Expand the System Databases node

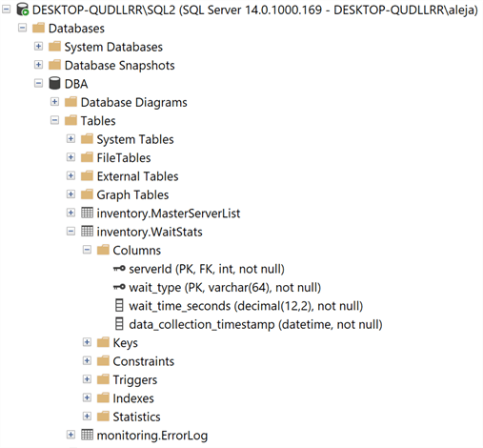38,46
